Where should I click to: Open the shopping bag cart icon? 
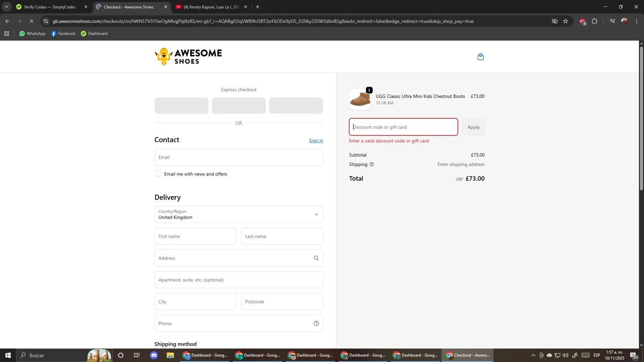[480, 57]
